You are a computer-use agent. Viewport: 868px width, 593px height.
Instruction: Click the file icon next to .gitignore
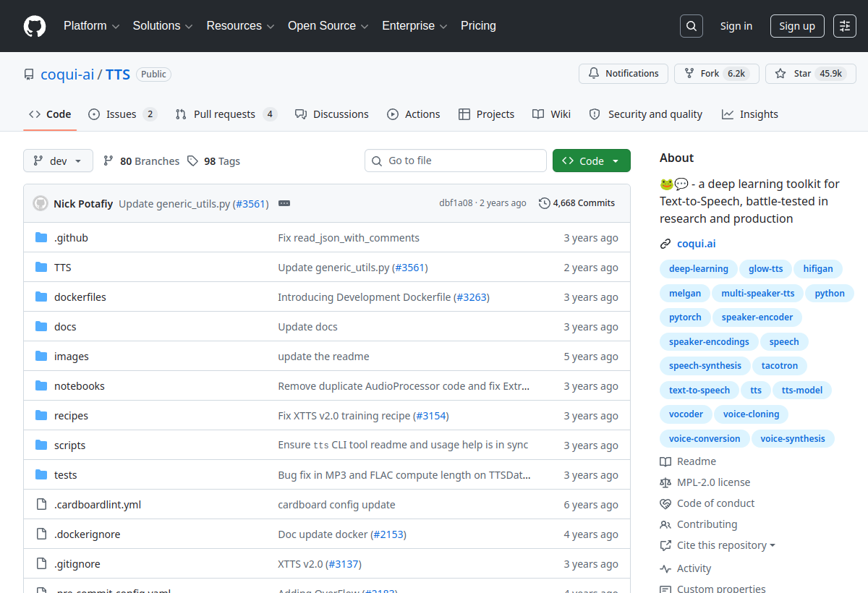[x=41, y=564]
